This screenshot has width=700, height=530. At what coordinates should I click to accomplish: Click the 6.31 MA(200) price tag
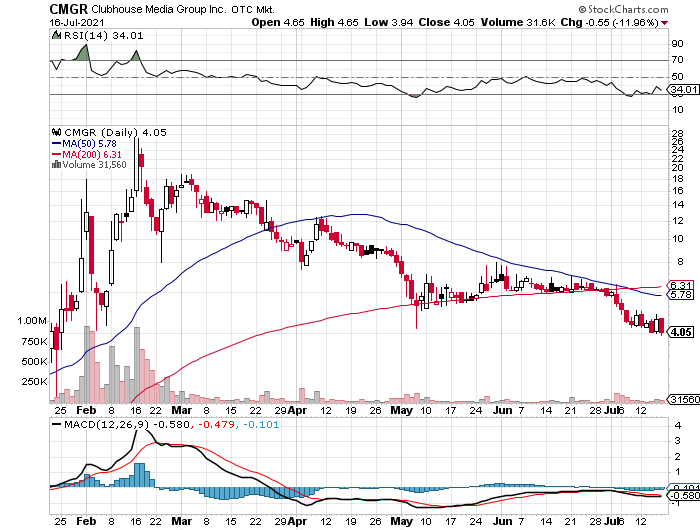681,286
